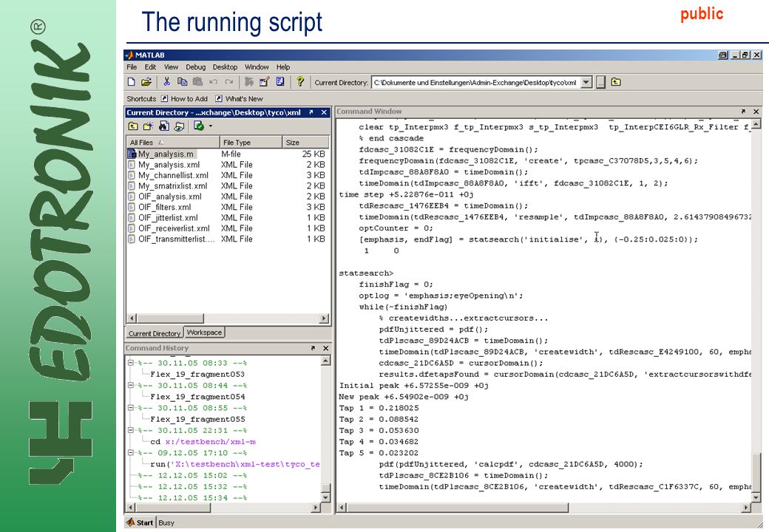Open the Window menu
This screenshot has width=769, height=532.
click(x=257, y=67)
